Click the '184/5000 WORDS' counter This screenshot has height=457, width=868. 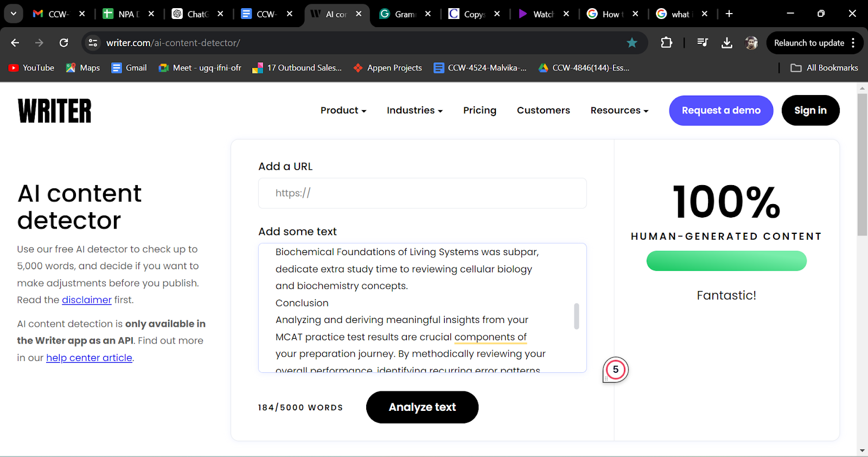(301, 408)
